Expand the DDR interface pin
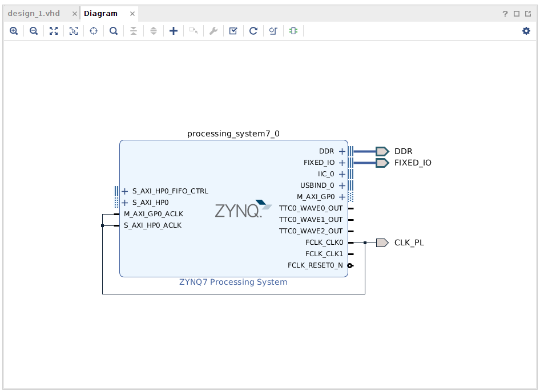This screenshot has height=392, width=540. point(341,151)
